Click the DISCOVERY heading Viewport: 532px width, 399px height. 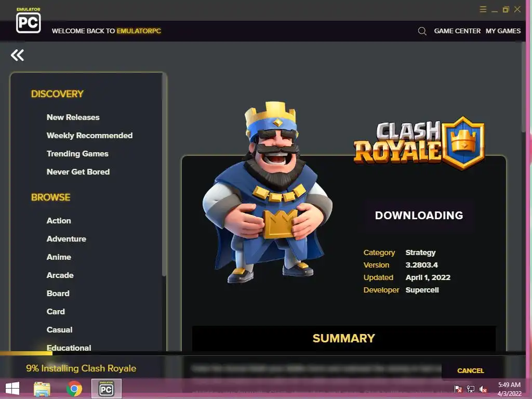[x=57, y=94]
